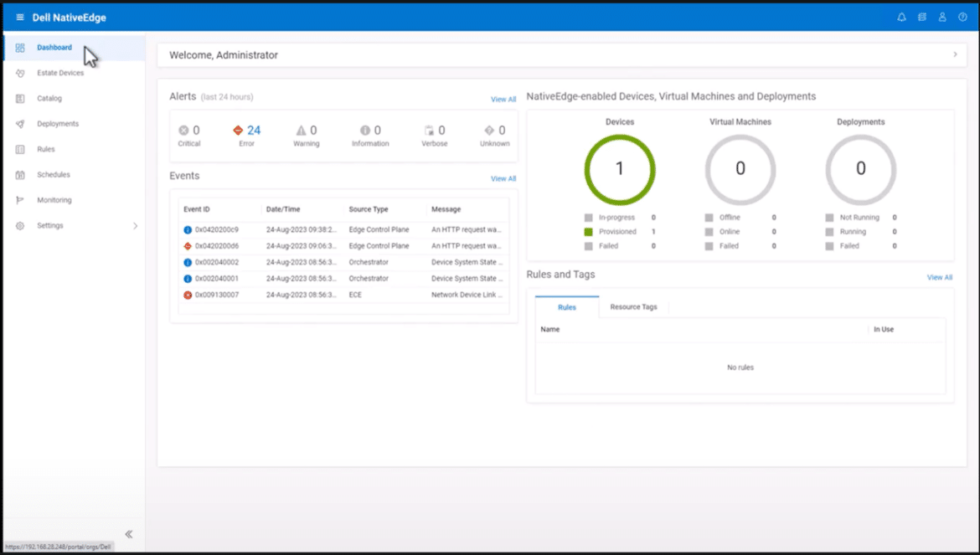Viewport: 980px width, 555px height.
Task: Click the info icon for event 0x002040002
Action: (x=188, y=262)
